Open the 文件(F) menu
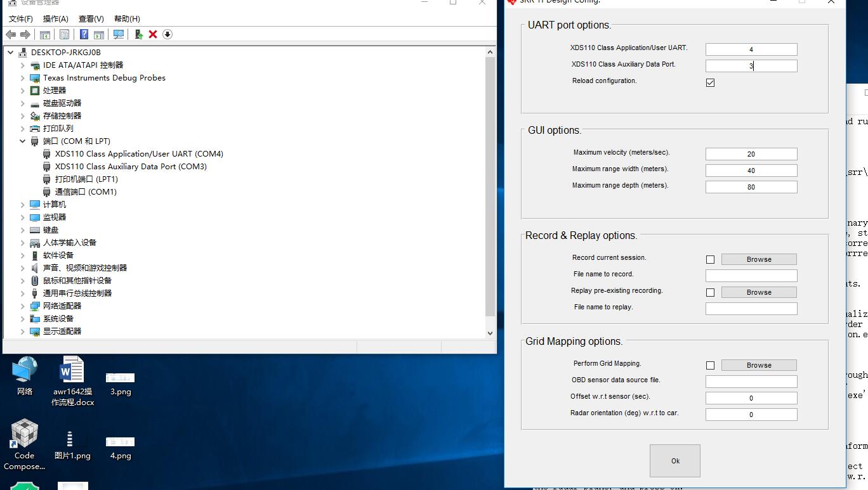868x490 pixels. [21, 19]
